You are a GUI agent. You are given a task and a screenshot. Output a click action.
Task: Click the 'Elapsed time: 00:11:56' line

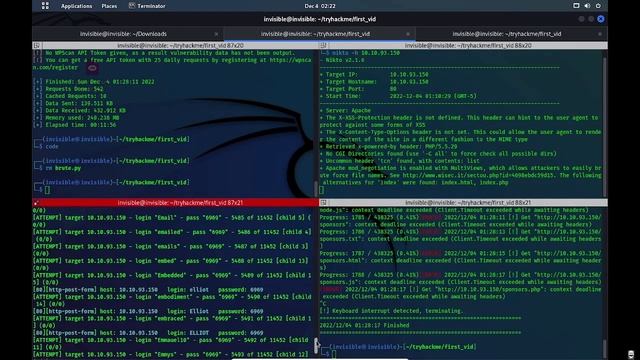pyautogui.click(x=75, y=125)
